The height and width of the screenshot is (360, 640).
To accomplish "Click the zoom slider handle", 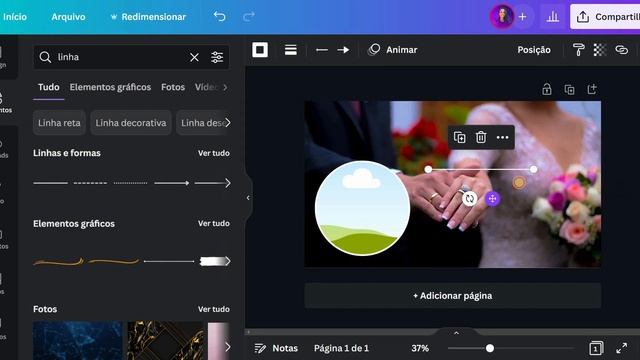I will pos(490,348).
